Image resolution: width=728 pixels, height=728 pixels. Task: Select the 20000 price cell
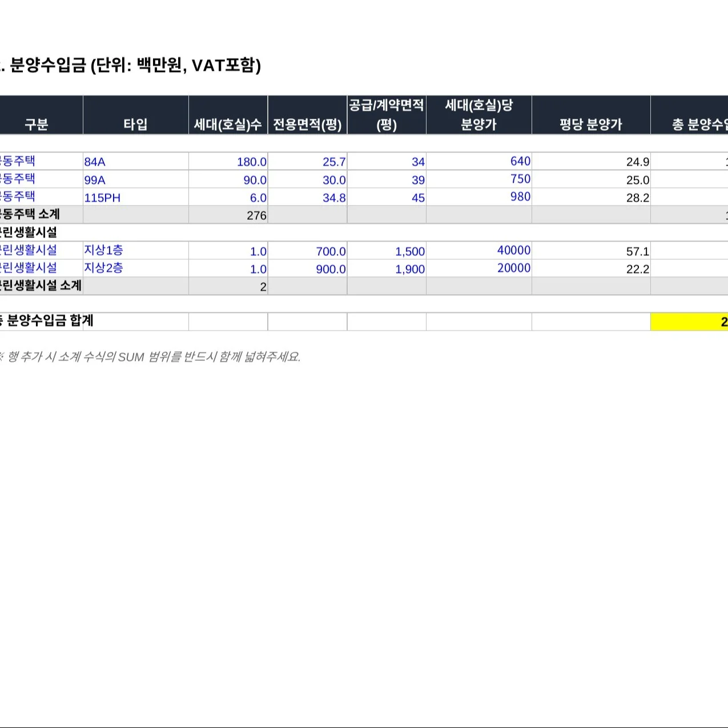(x=479, y=268)
